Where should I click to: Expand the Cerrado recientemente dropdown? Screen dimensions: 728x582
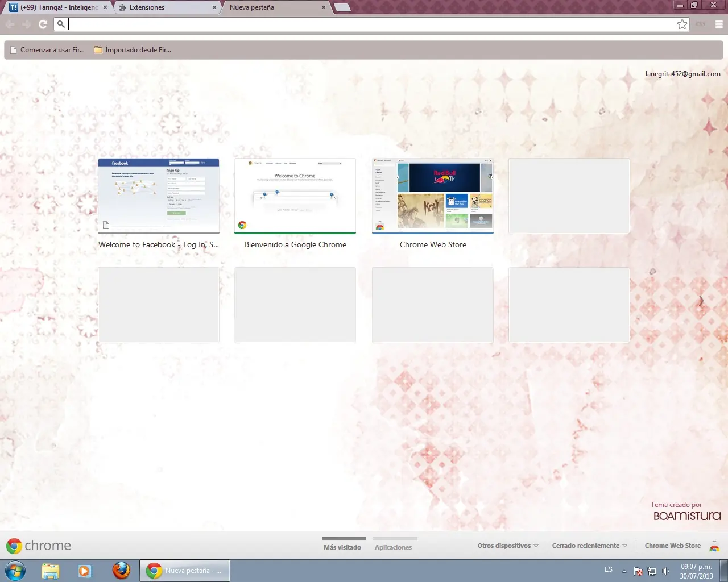click(x=590, y=546)
